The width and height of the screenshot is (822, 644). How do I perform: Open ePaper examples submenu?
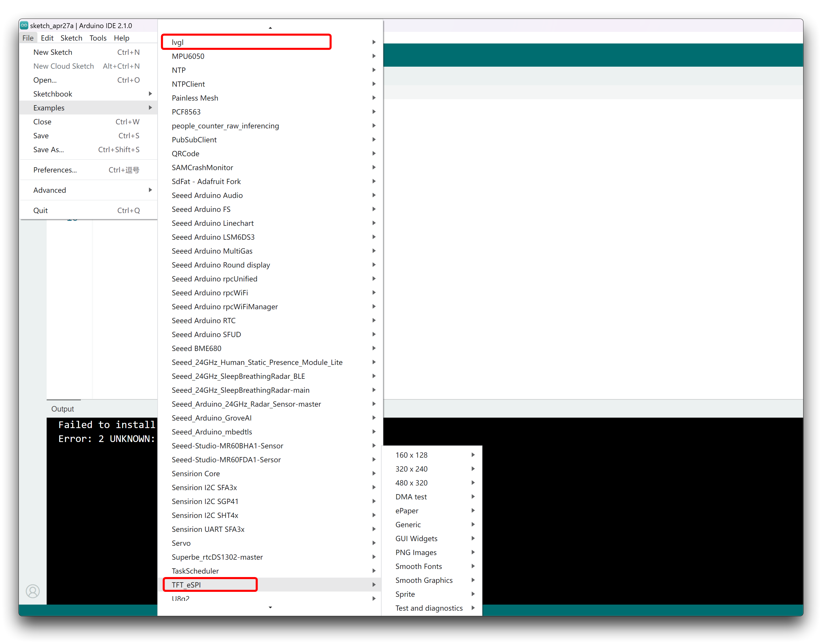432,511
